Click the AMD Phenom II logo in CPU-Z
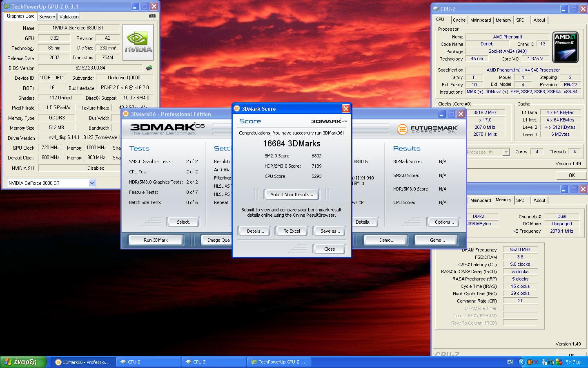Viewport: 588px width, 368px height. point(565,47)
